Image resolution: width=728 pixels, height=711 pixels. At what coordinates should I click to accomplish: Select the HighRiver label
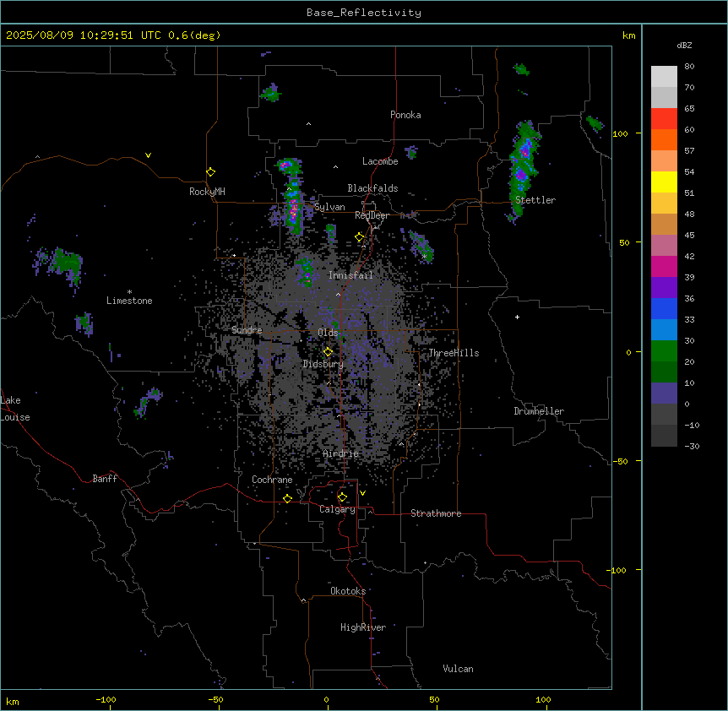coord(363,627)
